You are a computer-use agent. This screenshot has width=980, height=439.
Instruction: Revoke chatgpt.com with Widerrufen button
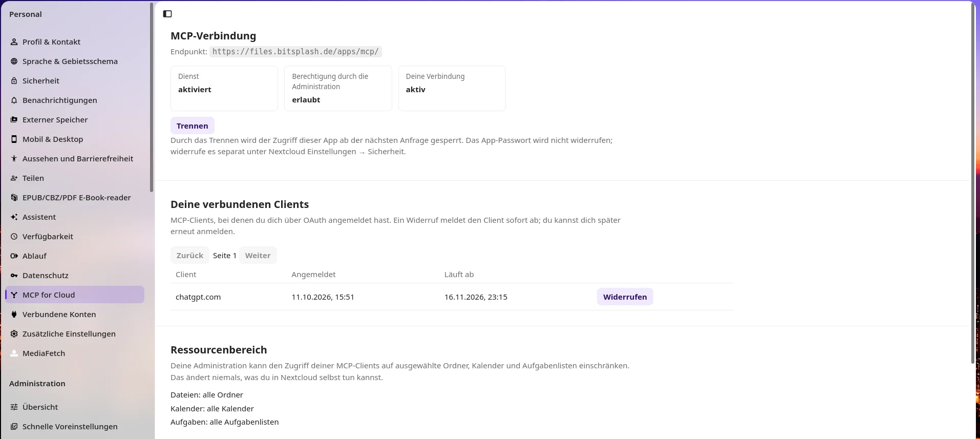coord(625,297)
